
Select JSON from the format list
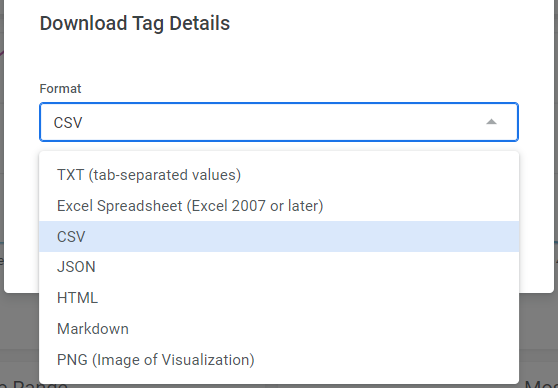pos(279,267)
